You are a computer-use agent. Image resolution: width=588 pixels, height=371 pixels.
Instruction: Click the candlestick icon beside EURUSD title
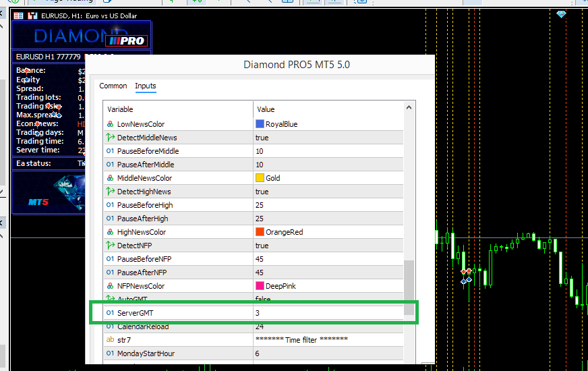coord(32,16)
